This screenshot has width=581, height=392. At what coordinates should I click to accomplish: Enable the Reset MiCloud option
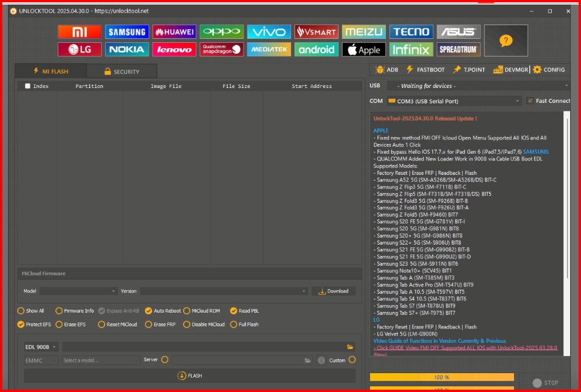[x=102, y=324]
